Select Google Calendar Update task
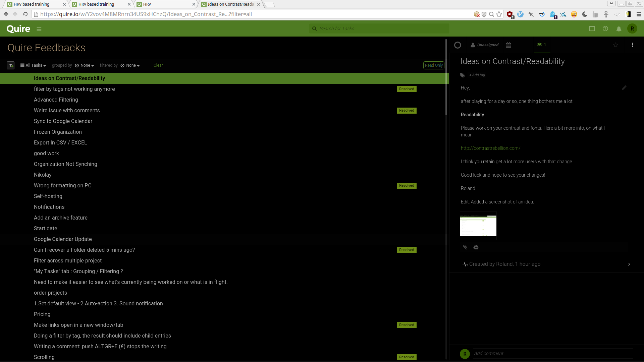Screen dimensions: 644x362 click(63, 239)
